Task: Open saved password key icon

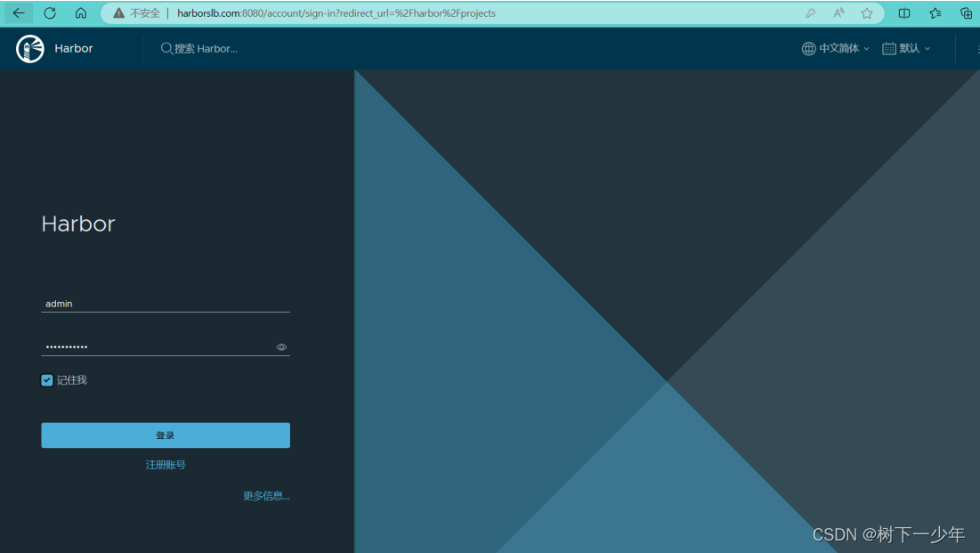Action: point(810,13)
